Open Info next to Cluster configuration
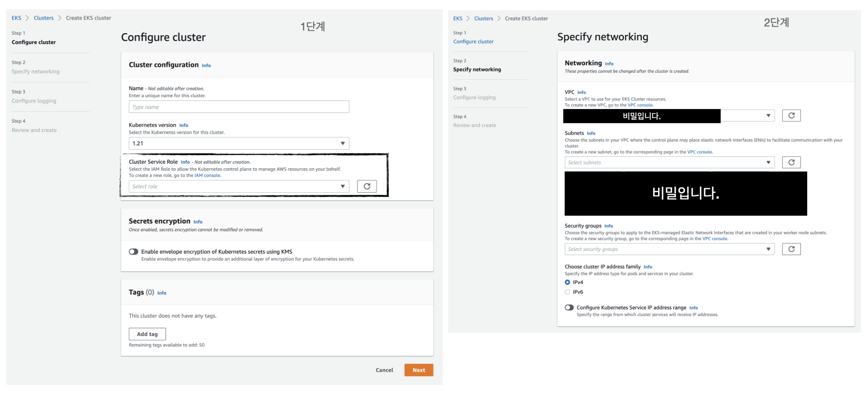Viewport: 868px width, 393px height. pyautogui.click(x=206, y=66)
